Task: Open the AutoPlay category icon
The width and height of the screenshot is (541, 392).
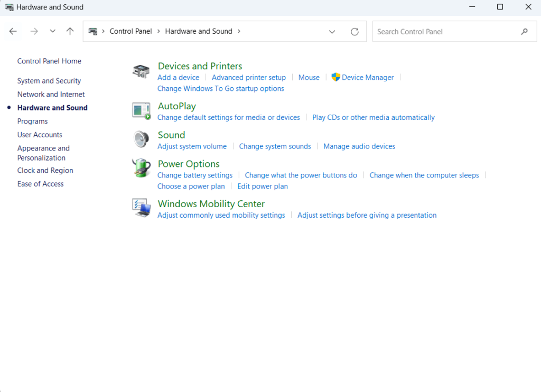Action: tap(141, 111)
